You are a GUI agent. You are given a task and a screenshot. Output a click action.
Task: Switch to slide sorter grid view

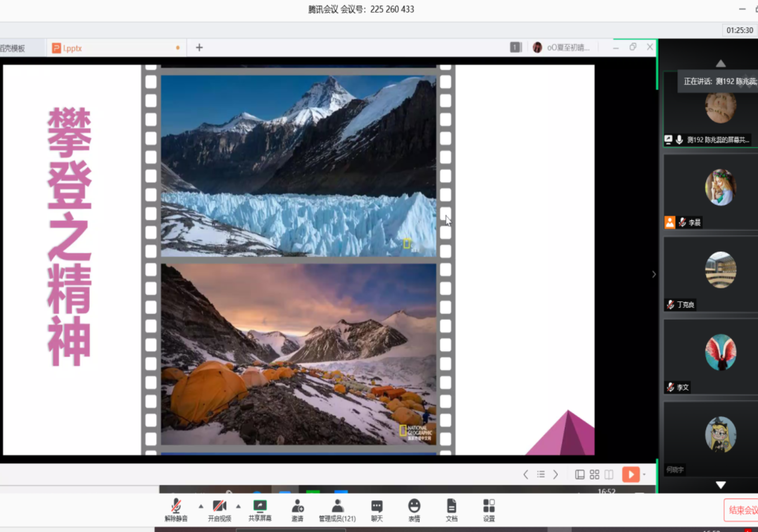pyautogui.click(x=595, y=474)
